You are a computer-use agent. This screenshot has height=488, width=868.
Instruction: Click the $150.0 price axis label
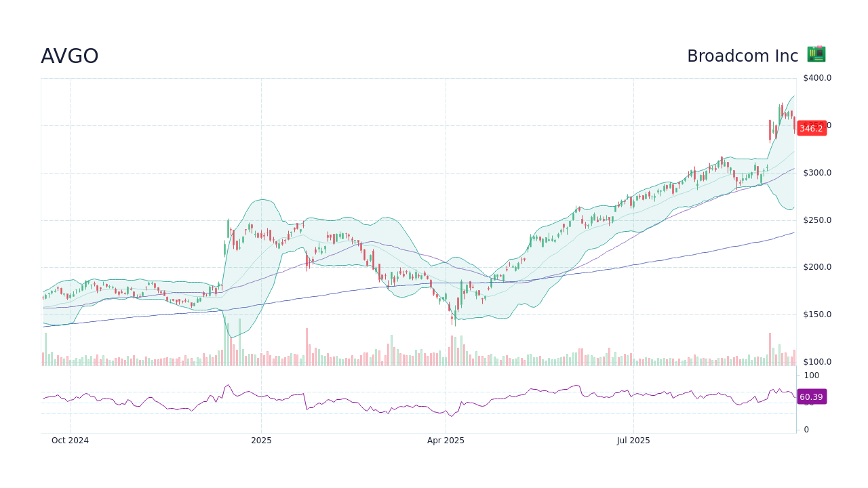(x=816, y=314)
